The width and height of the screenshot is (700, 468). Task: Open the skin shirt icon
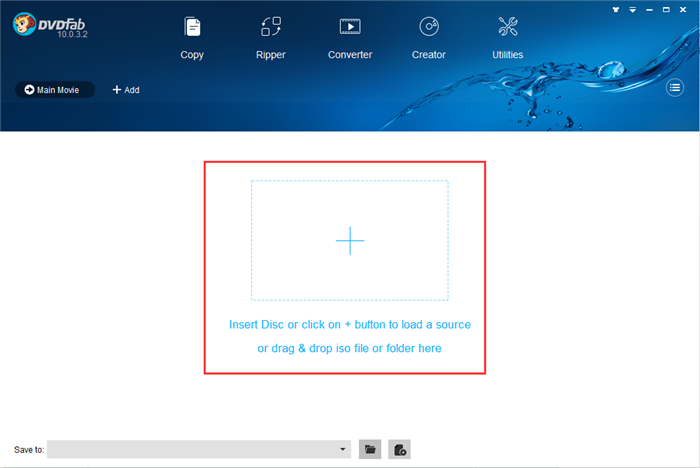click(x=614, y=9)
